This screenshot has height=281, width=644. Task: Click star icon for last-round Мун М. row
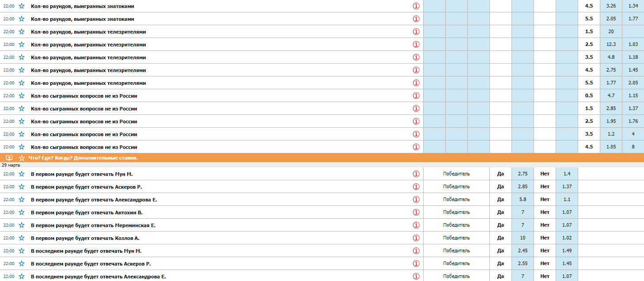(x=22, y=251)
